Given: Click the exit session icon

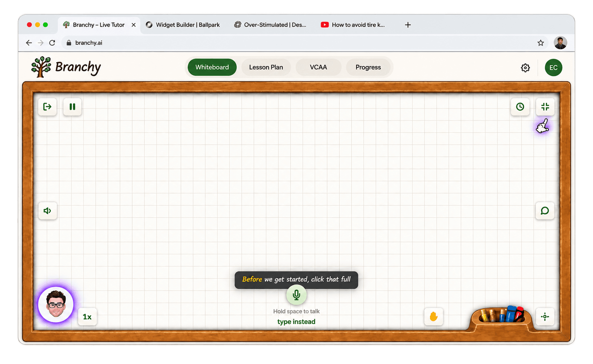Looking at the screenshot, I should coord(47,107).
